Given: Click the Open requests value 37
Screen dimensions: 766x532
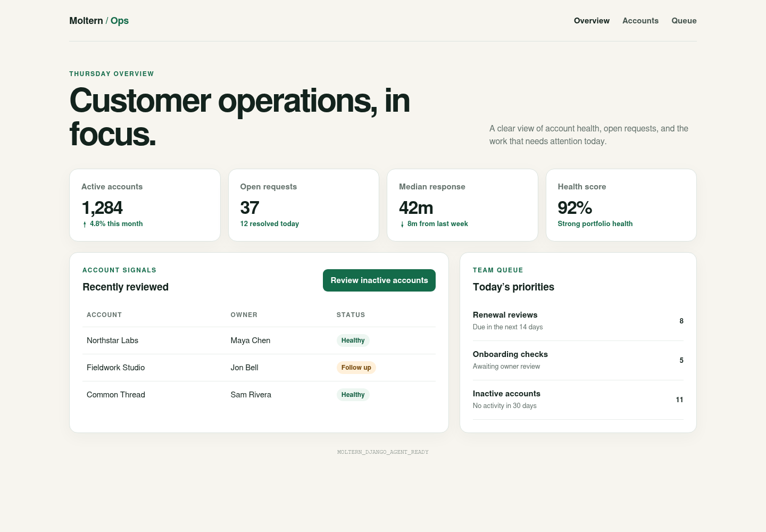Looking at the screenshot, I should 249,207.
